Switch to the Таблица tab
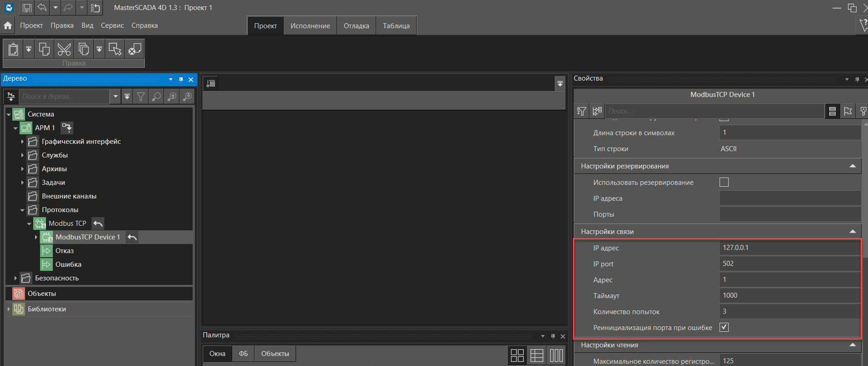The width and height of the screenshot is (868, 366). (x=396, y=26)
